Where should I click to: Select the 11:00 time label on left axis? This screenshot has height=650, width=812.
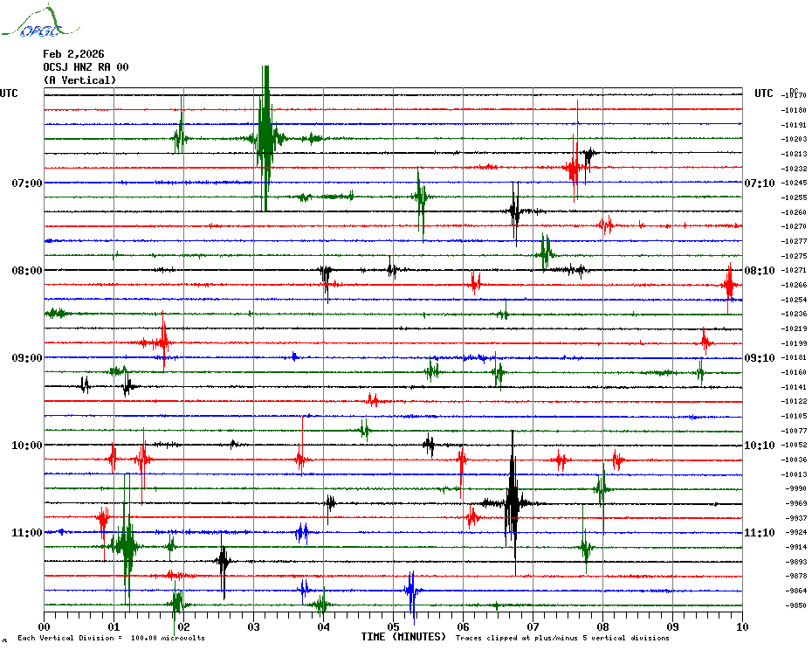[26, 533]
